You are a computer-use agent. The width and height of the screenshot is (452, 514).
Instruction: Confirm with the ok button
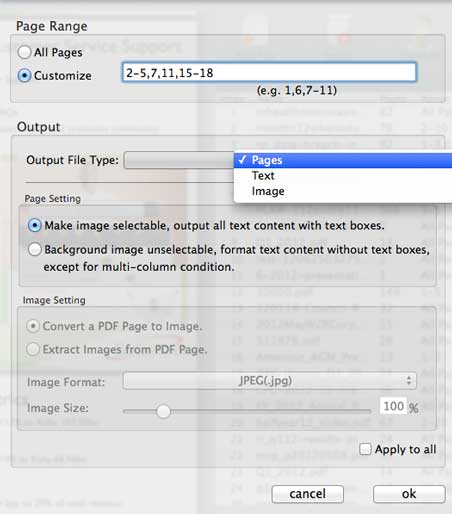409,494
